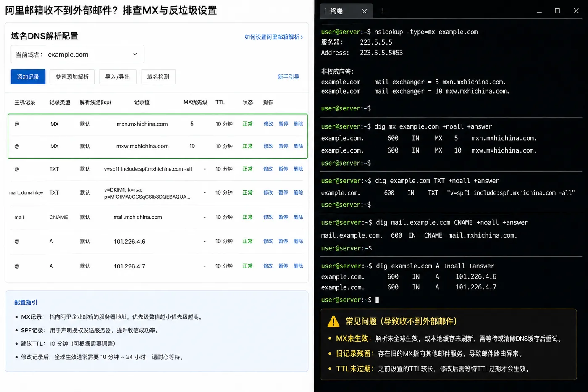
Task: Select record value 101.226.4.6 in table
Action: click(130, 242)
